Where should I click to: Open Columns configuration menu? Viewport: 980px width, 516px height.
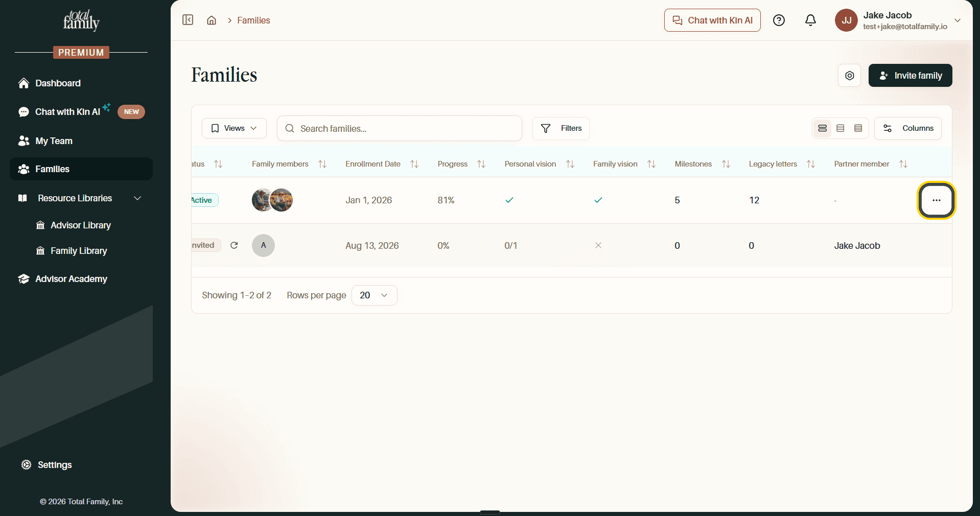[x=908, y=128]
